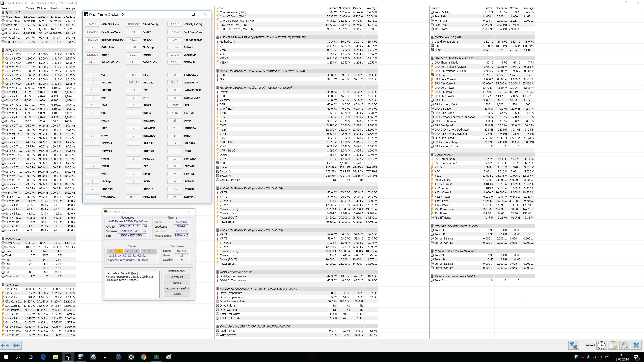Close sensors with the blue X icon
This screenshot has width=644, height=362.
[636, 345]
